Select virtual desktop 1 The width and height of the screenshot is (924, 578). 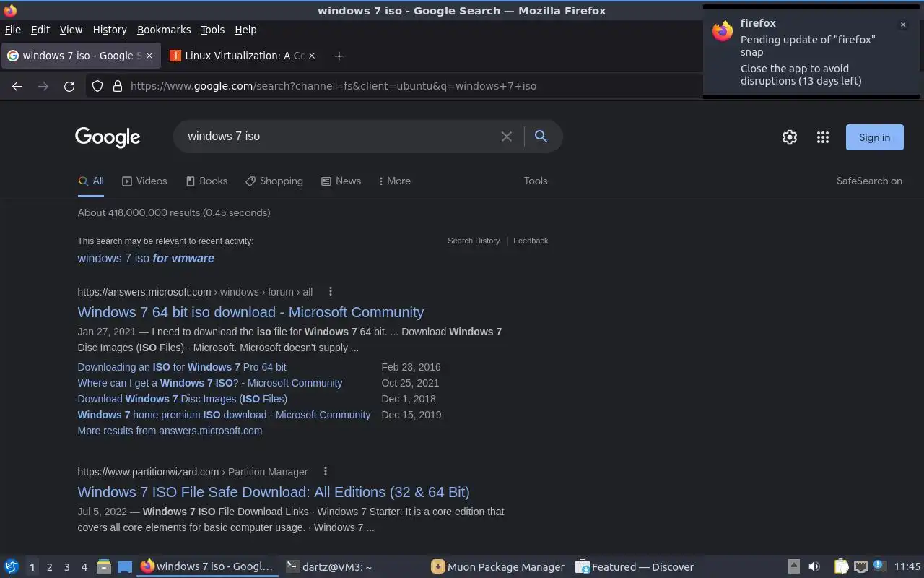pos(32,567)
